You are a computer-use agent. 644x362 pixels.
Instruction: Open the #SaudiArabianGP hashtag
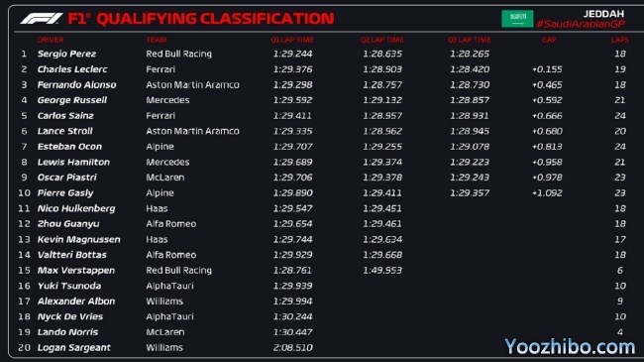tap(581, 24)
